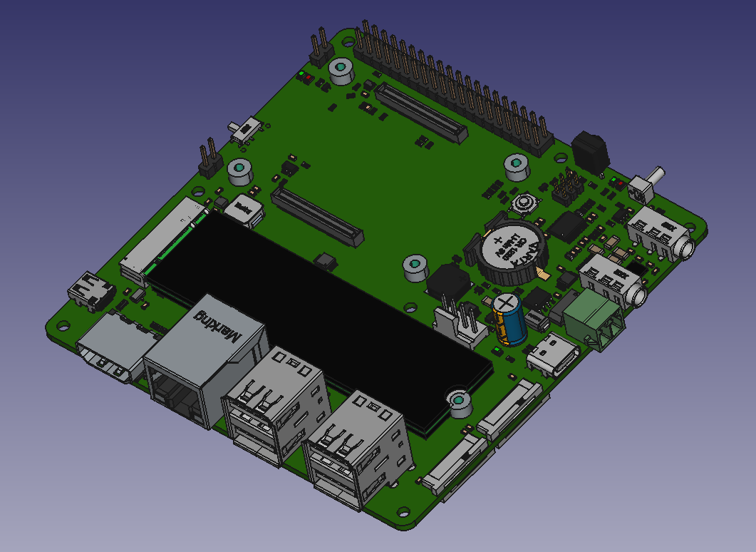Image resolution: width=756 pixels, height=552 pixels.
Task: Select the stacked USB port next to Ethernet jack
Action: tap(276, 405)
